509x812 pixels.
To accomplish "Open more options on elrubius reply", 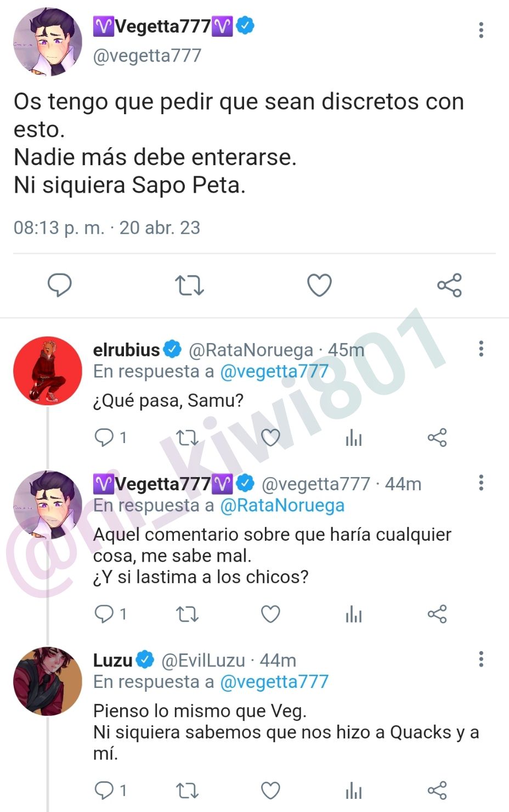I will (x=481, y=349).
